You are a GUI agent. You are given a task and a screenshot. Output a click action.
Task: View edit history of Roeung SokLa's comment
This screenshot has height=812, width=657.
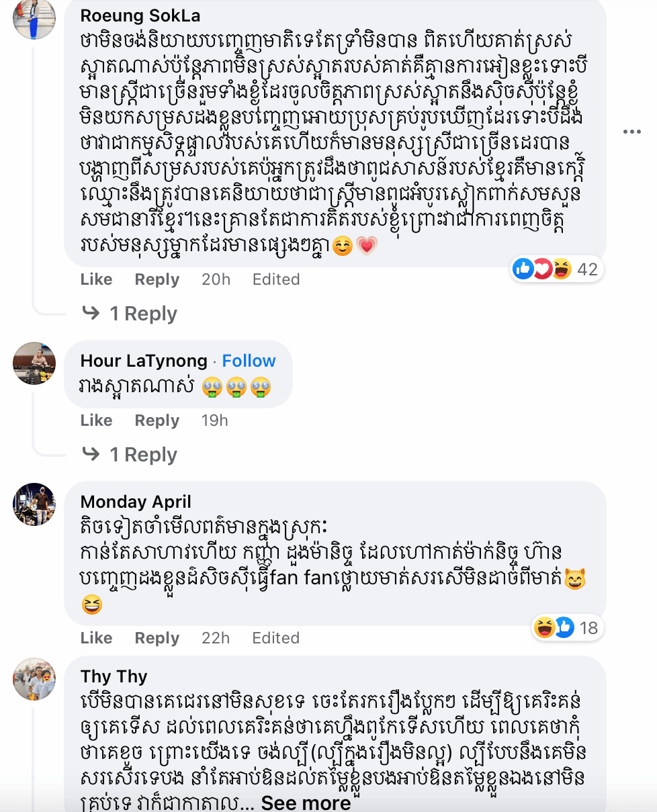(x=275, y=279)
